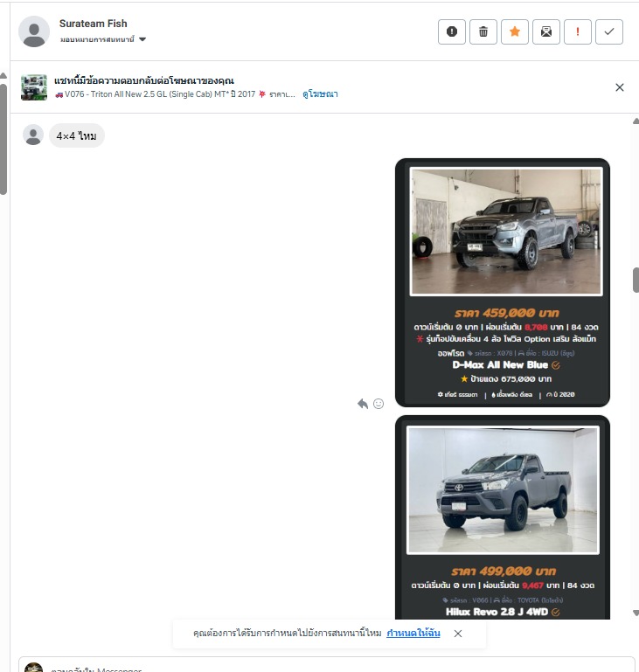Delete conversation with trash icon

coord(483,31)
